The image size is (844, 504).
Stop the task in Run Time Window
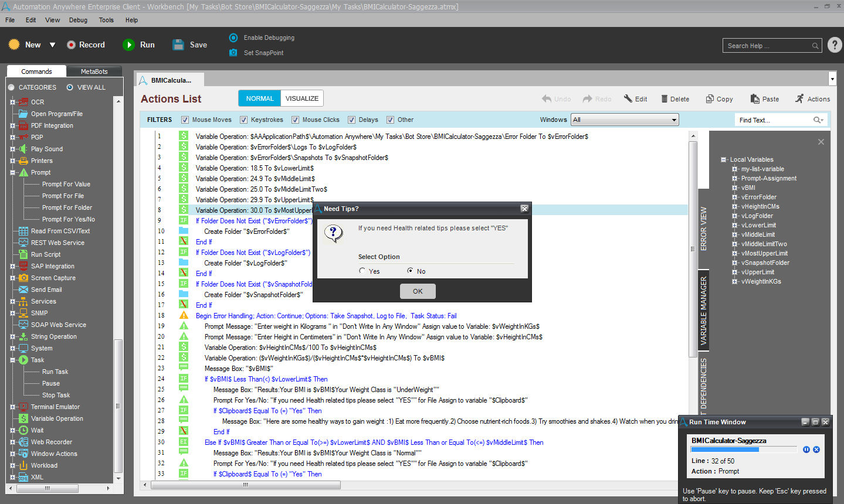click(816, 449)
